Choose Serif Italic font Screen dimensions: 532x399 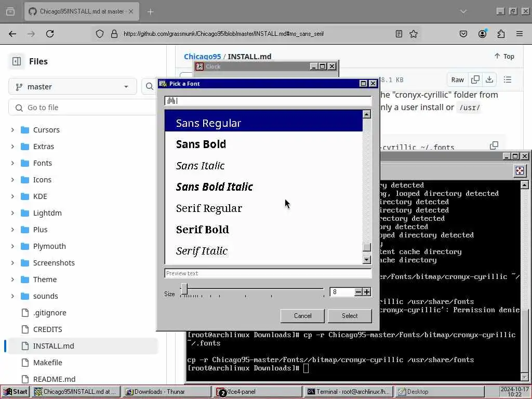[x=263, y=251]
